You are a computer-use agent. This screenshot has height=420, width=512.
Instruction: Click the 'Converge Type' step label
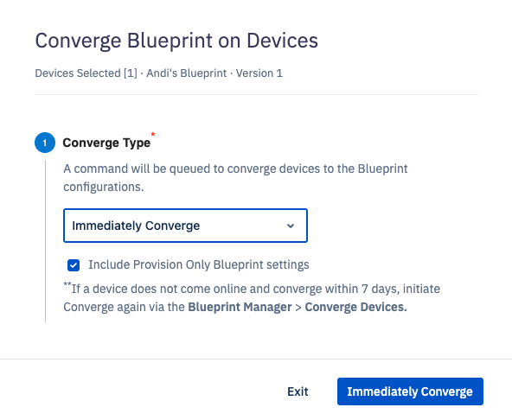[106, 143]
